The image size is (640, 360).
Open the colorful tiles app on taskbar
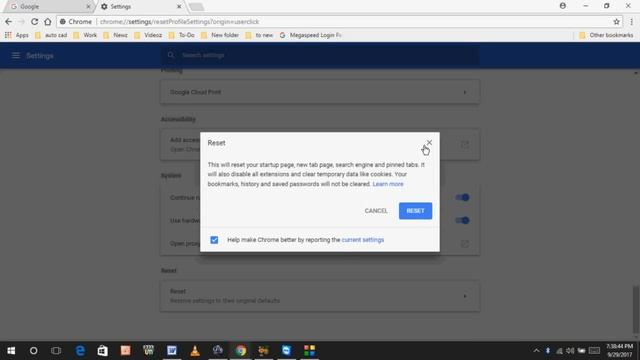309,351
